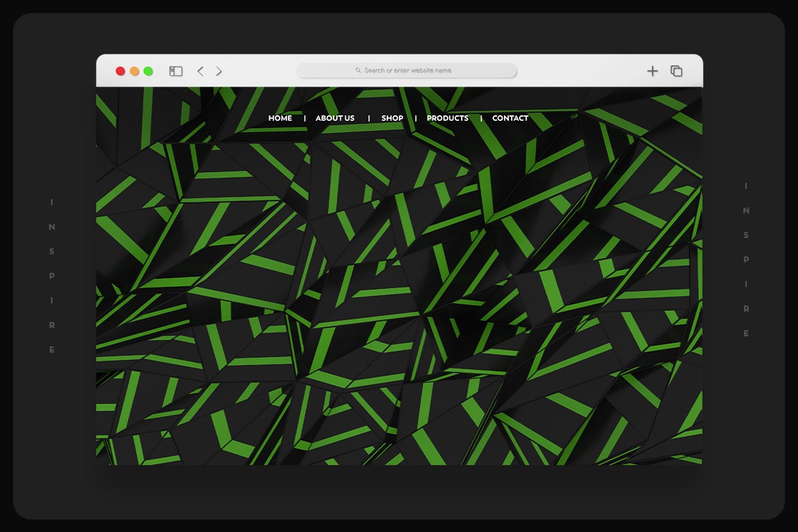Image resolution: width=798 pixels, height=532 pixels.
Task: Focus the 'Search or enter website name' field
Action: pyautogui.click(x=408, y=70)
